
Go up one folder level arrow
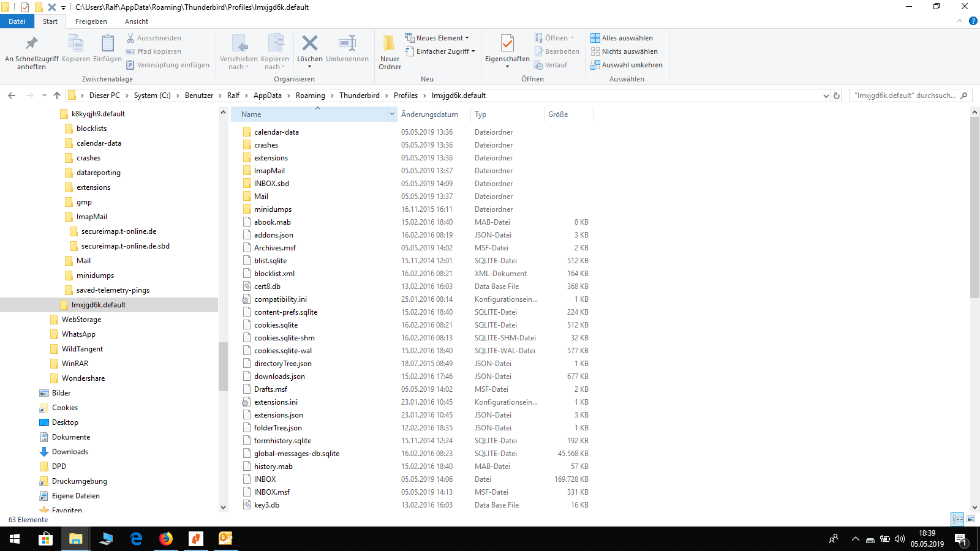[57, 96]
